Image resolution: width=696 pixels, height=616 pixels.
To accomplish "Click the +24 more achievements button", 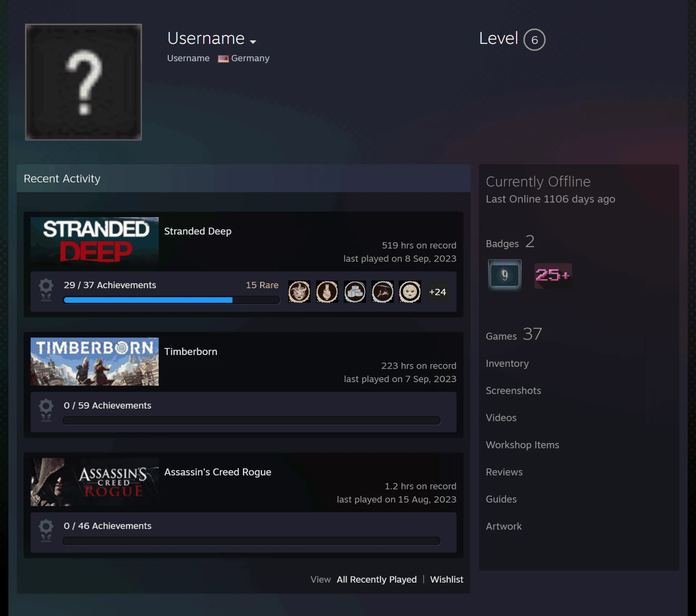I will [x=438, y=292].
